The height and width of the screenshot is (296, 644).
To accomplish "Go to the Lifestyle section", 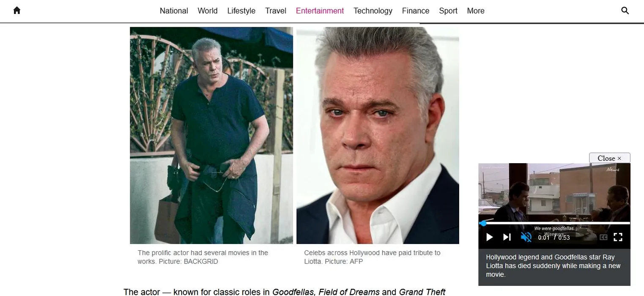I will point(241,11).
